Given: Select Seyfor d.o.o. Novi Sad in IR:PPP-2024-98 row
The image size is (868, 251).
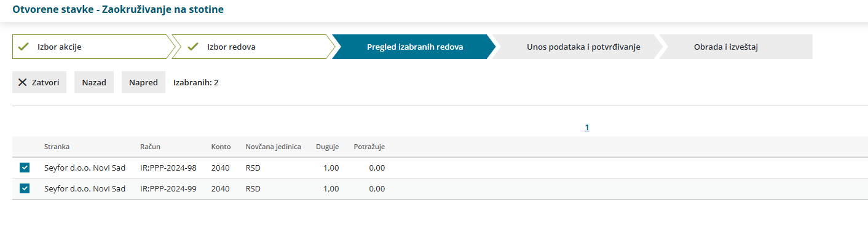Looking at the screenshot, I should pos(85,168).
